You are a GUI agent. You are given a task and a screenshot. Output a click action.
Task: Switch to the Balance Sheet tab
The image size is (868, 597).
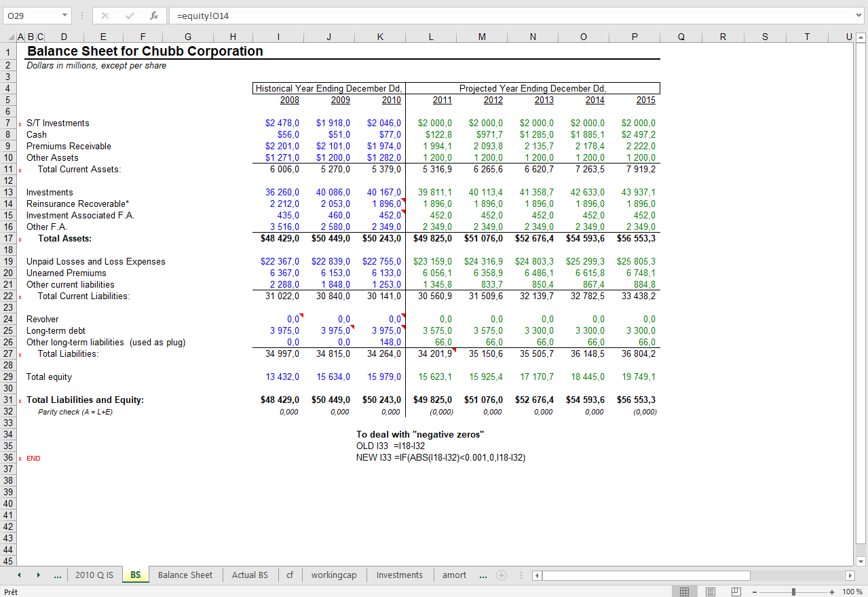185,575
